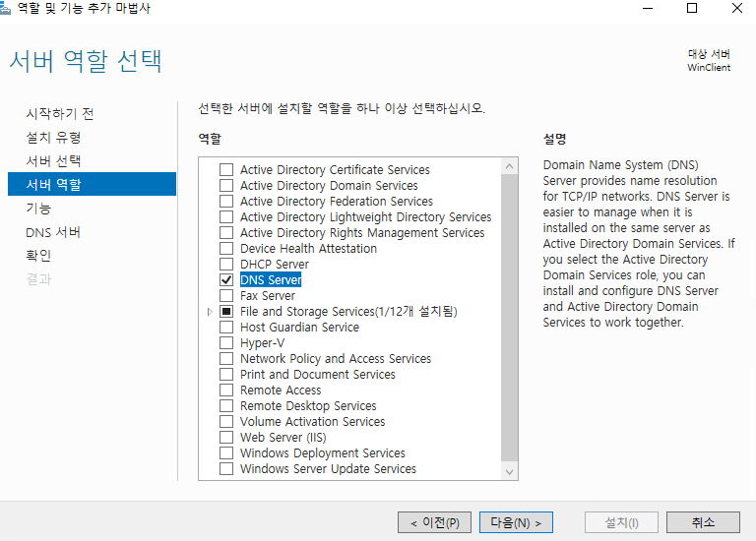Click roles list scroll down arrow
Image resolution: width=756 pixels, height=541 pixels.
tap(509, 472)
